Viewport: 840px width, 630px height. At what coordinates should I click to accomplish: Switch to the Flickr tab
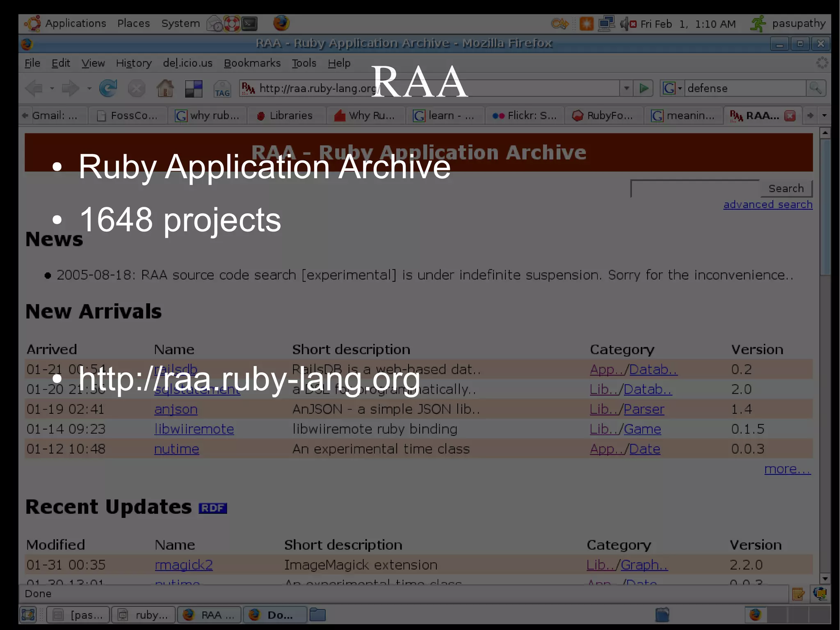525,116
